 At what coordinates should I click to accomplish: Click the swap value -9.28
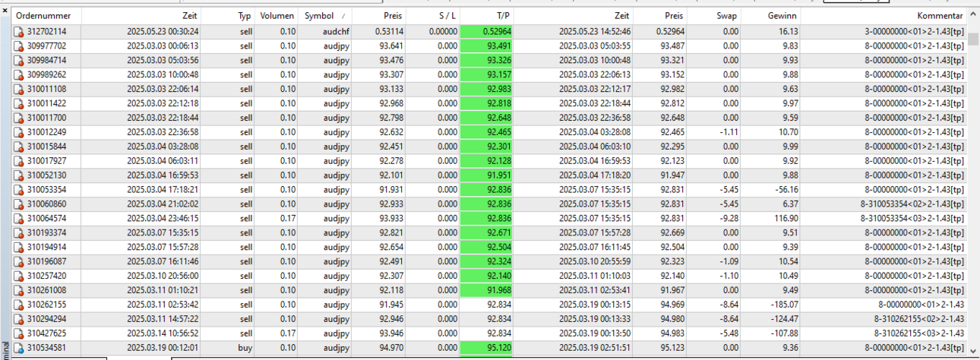click(x=728, y=219)
